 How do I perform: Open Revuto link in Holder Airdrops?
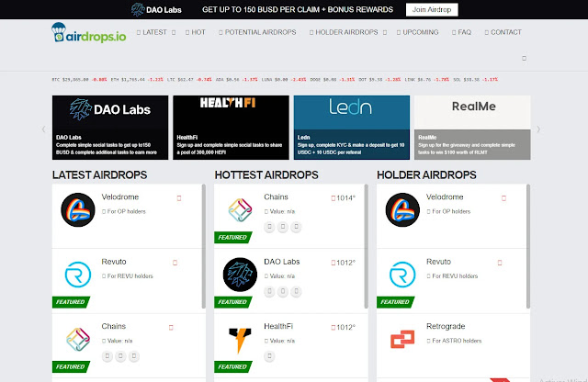tap(438, 262)
